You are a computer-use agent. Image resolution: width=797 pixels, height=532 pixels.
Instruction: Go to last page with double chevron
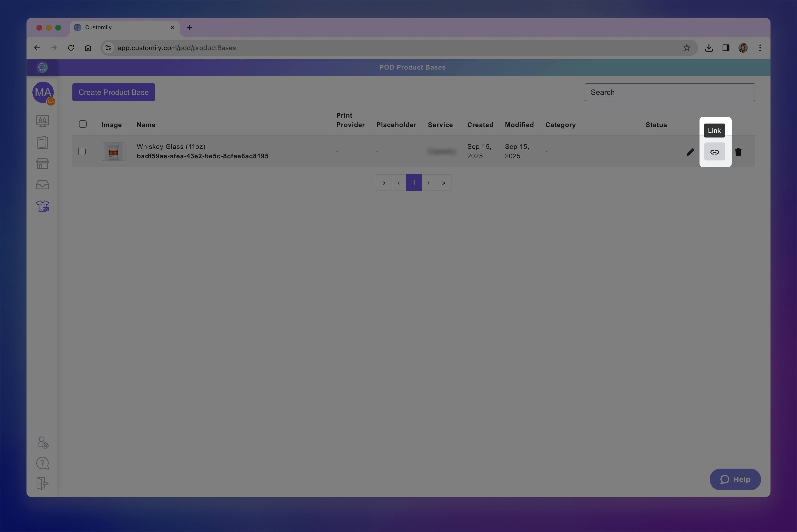pyautogui.click(x=443, y=182)
